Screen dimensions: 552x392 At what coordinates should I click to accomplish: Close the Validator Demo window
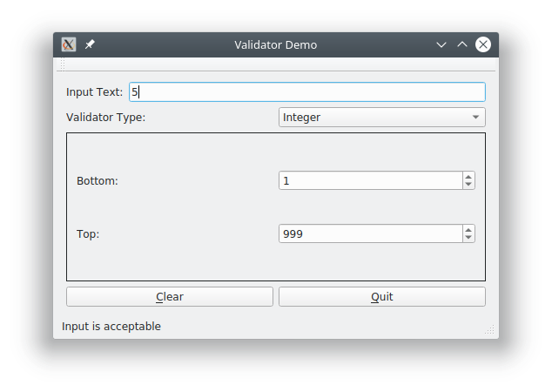point(483,44)
